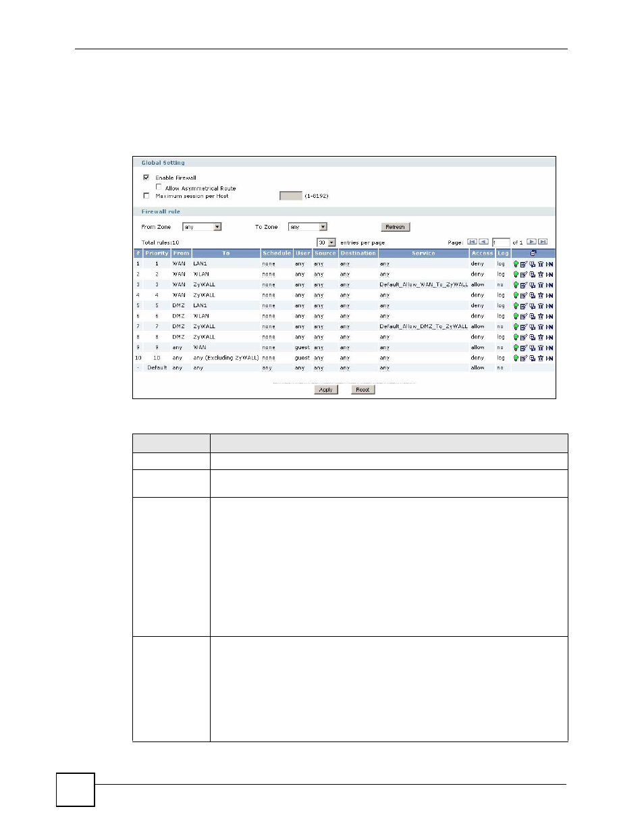The width and height of the screenshot is (644, 834).
Task: Click the Refresh button
Action: [x=396, y=227]
